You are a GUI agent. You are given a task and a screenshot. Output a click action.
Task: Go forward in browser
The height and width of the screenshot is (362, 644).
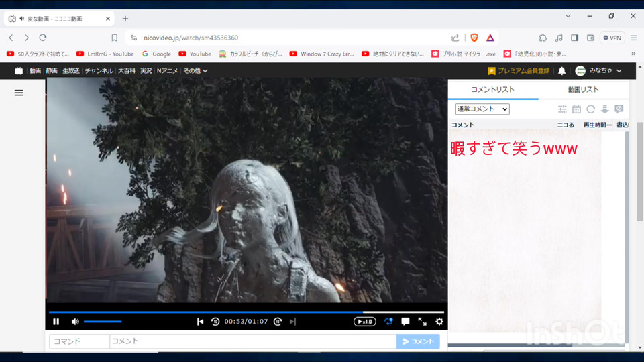click(27, 38)
